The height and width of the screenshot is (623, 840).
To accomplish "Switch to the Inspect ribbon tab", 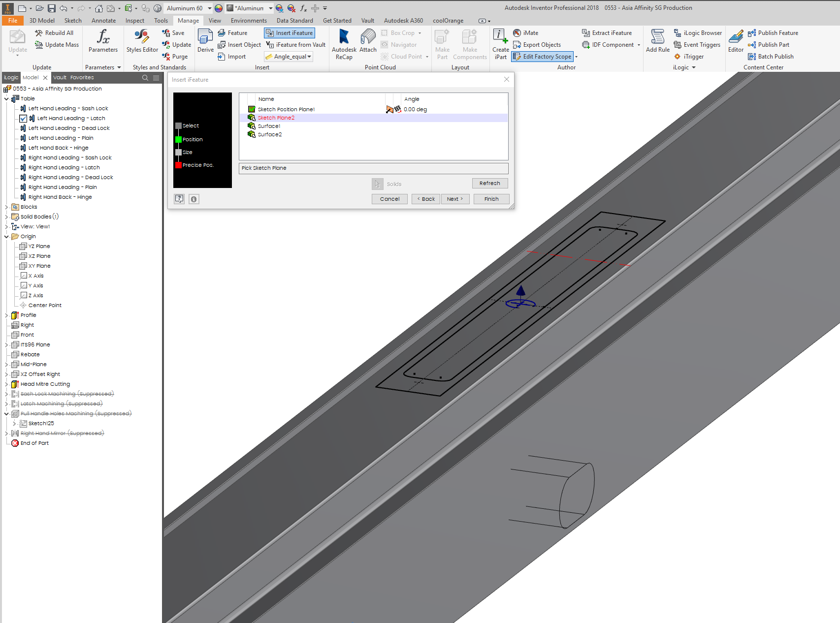I will [x=134, y=20].
